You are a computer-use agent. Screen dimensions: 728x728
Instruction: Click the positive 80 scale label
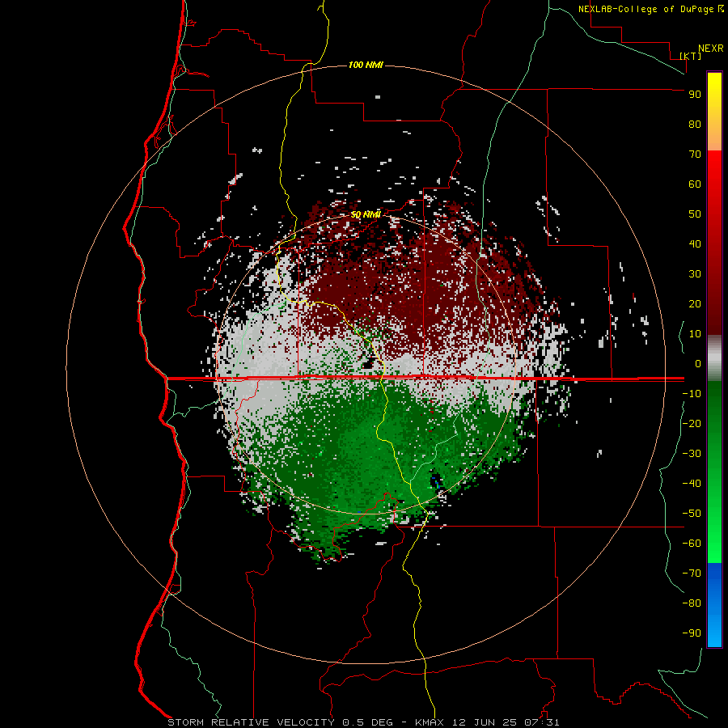pyautogui.click(x=695, y=124)
